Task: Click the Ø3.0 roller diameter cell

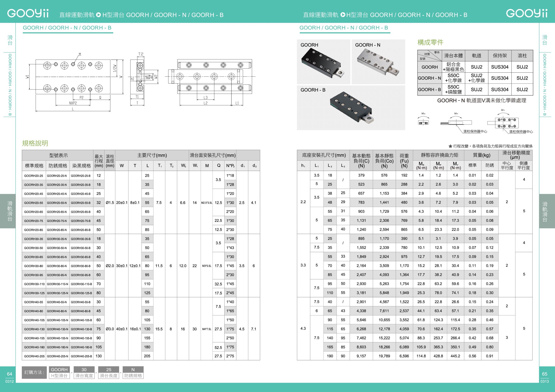Action: 110,329
